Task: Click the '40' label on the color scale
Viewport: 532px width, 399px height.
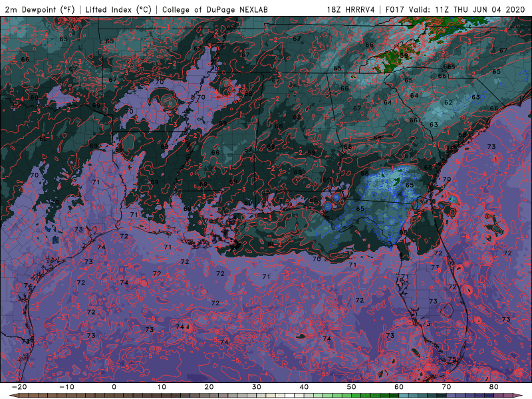Action: (x=304, y=387)
